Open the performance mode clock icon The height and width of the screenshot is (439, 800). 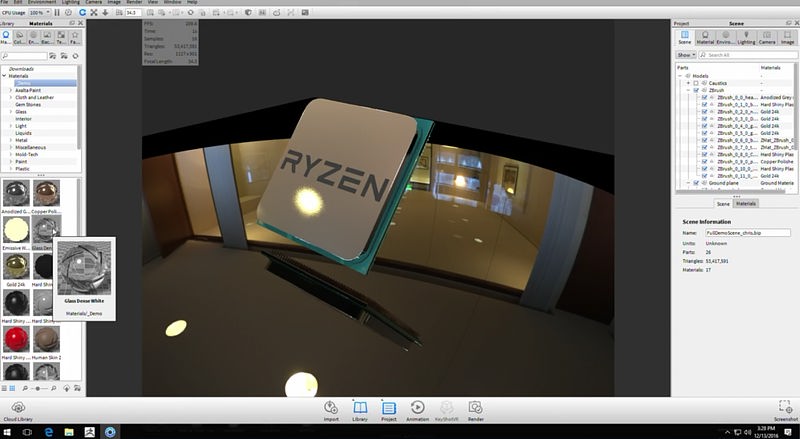[68, 12]
